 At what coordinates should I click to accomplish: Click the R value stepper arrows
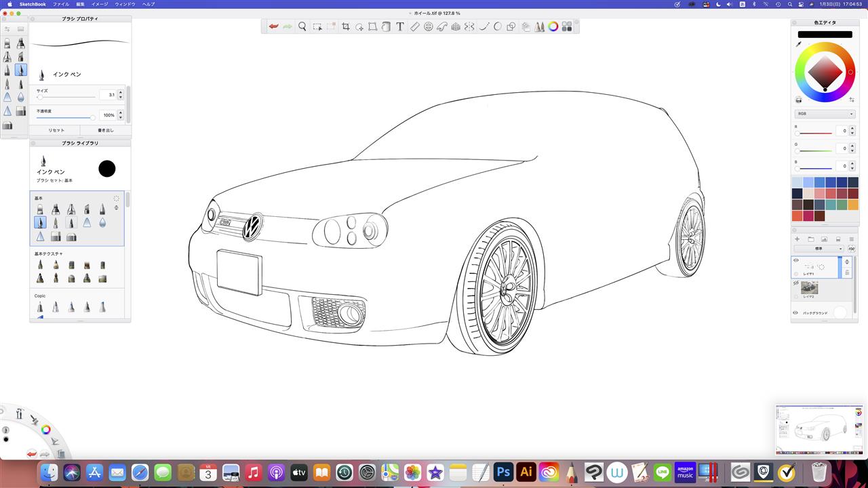(852, 131)
